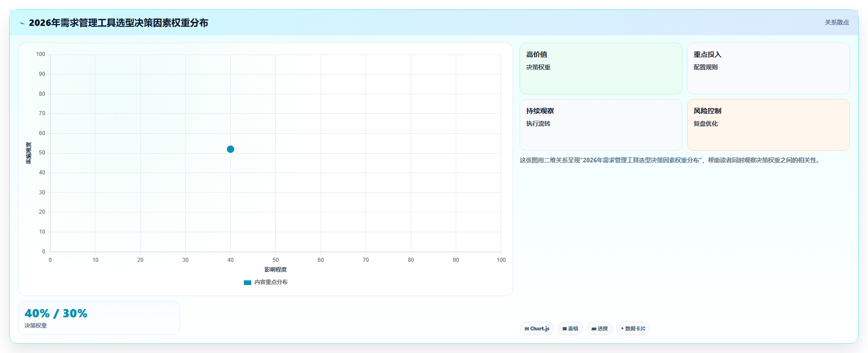Click the 决策权重 label under the metric

[x=36, y=326]
